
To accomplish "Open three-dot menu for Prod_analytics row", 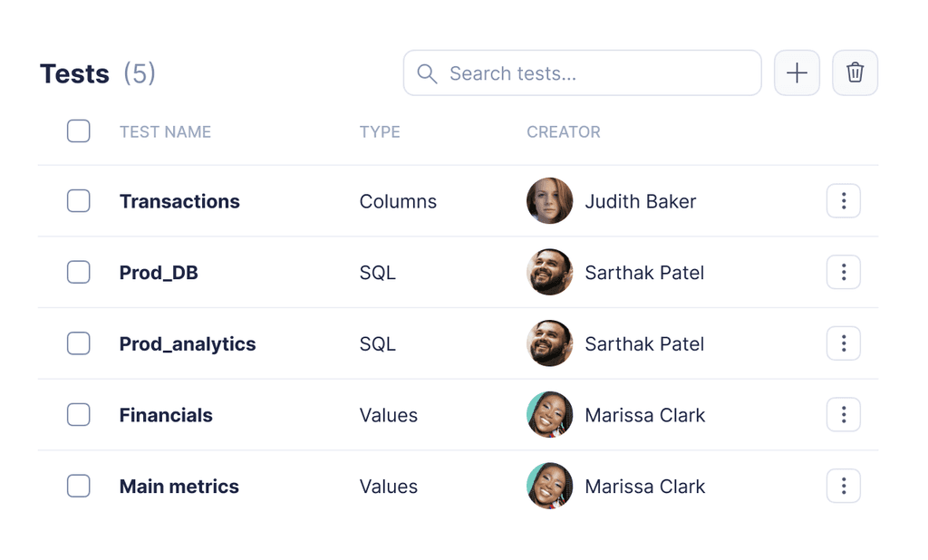I will [844, 343].
